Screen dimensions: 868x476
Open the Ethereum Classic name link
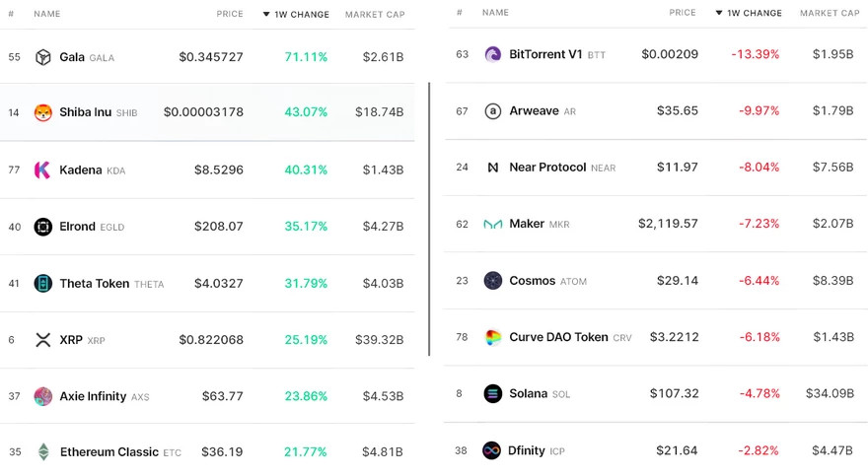[x=108, y=452]
